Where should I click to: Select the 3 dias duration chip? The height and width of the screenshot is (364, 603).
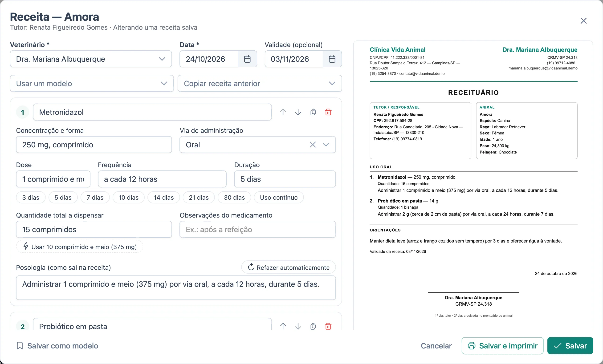coord(31,197)
